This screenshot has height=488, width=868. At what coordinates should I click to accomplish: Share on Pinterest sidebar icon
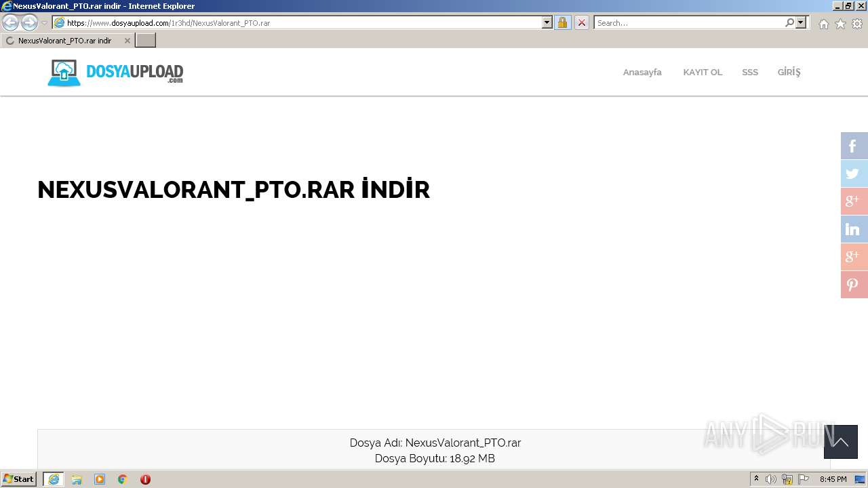(x=854, y=285)
